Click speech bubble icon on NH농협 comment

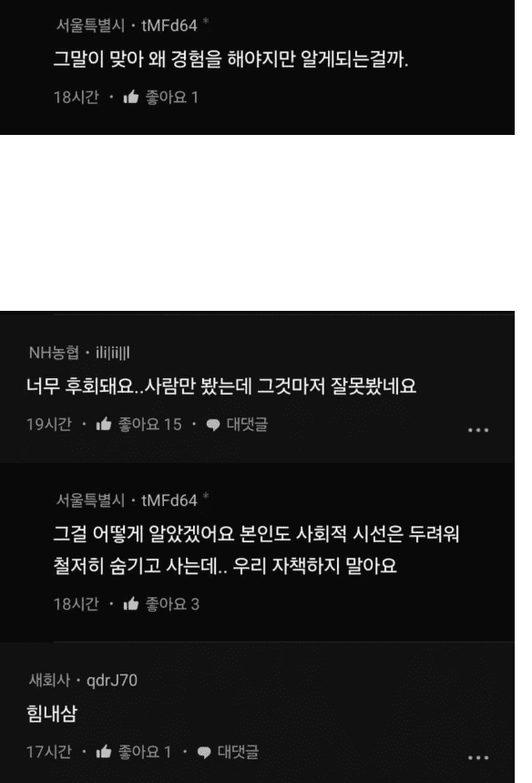click(213, 425)
